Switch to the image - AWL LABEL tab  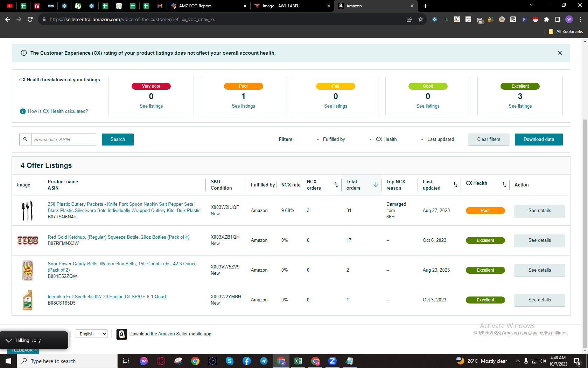coord(292,6)
